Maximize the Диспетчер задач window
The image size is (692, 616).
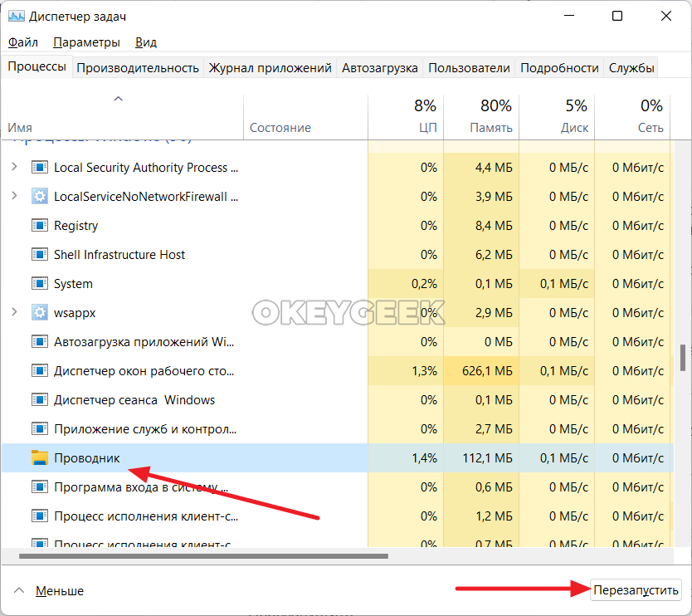pos(617,17)
